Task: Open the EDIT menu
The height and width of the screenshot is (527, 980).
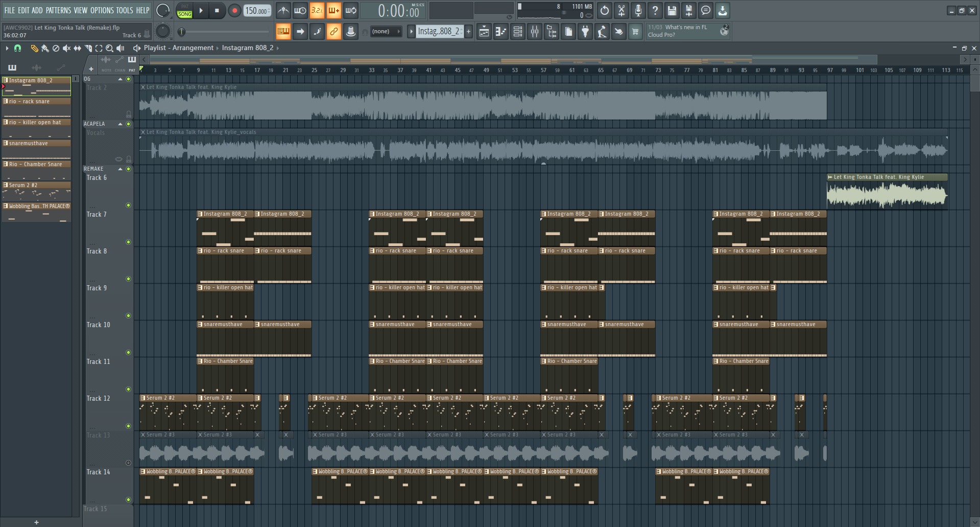Action: tap(23, 10)
